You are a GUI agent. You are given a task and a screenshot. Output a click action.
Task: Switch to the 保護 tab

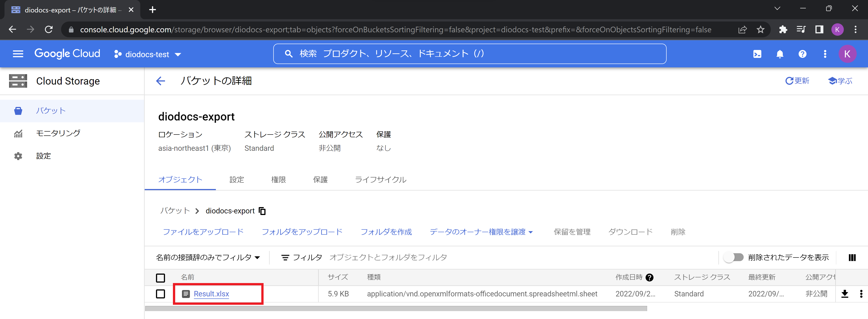pyautogui.click(x=320, y=180)
